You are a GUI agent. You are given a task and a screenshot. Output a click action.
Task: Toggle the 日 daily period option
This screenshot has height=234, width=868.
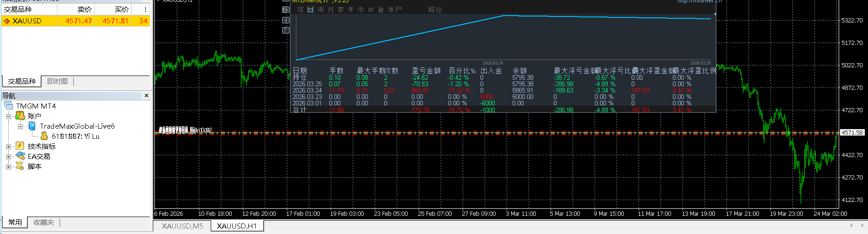[x=311, y=10]
